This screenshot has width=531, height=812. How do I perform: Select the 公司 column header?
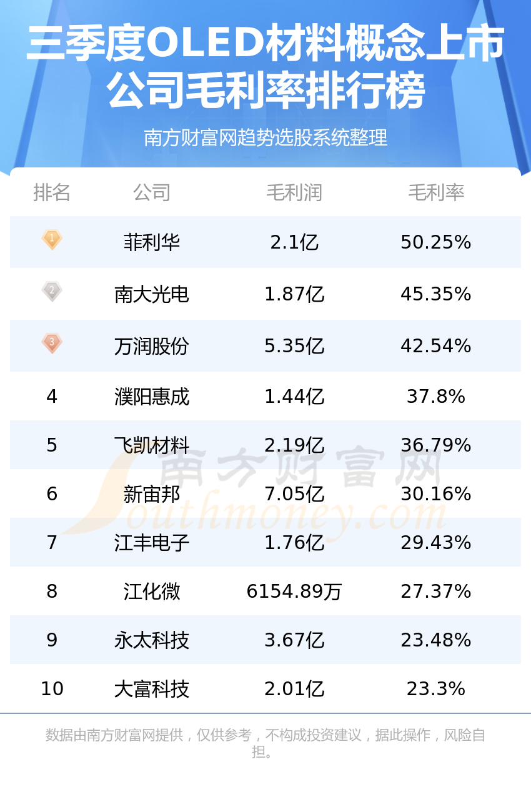click(x=152, y=192)
